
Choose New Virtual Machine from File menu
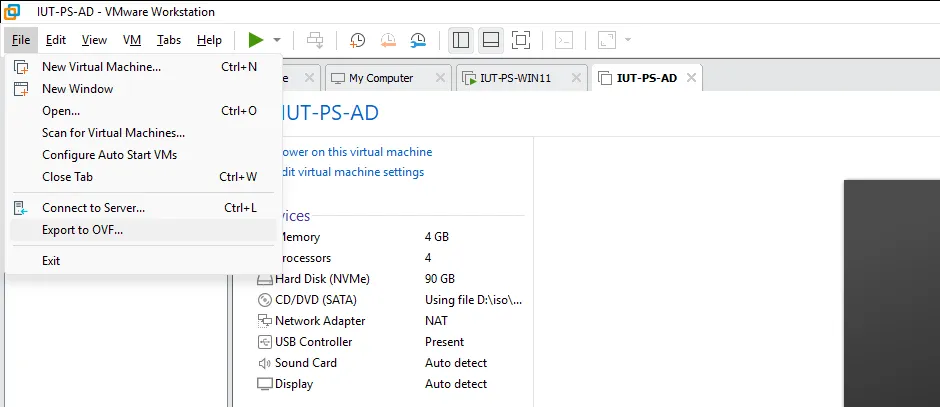pyautogui.click(x=101, y=67)
